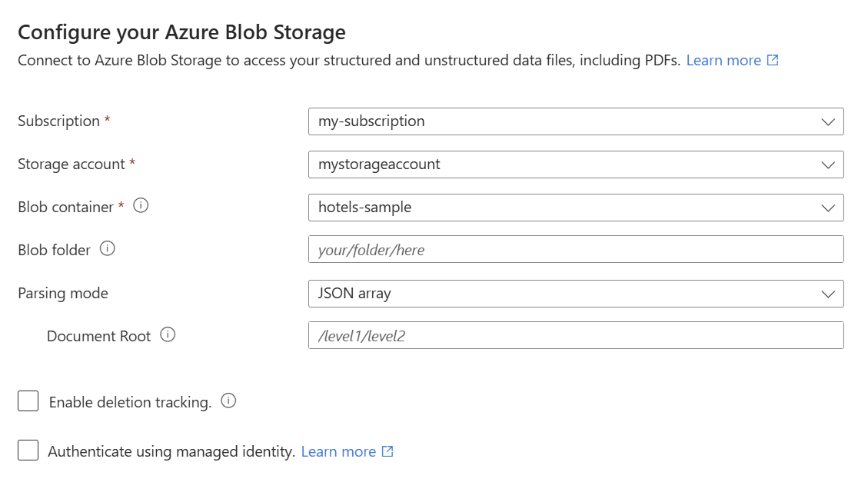Click the info icon next to Blob container
Viewport: 868px width, 482px height.
[141, 206]
